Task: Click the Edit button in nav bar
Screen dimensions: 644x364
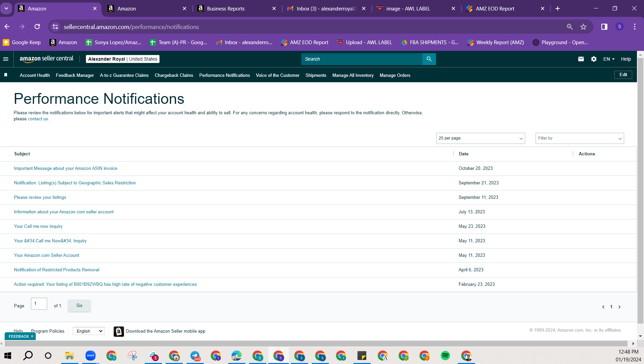Action: tap(623, 75)
